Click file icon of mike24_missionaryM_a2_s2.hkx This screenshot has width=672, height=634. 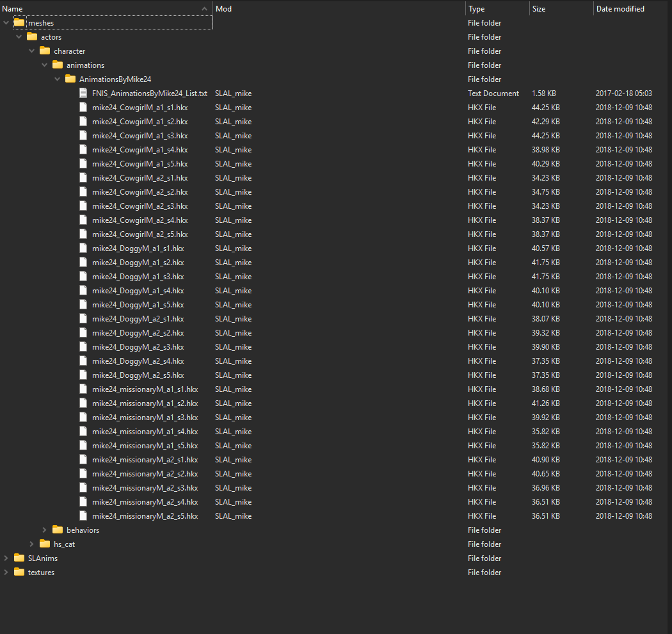point(83,473)
